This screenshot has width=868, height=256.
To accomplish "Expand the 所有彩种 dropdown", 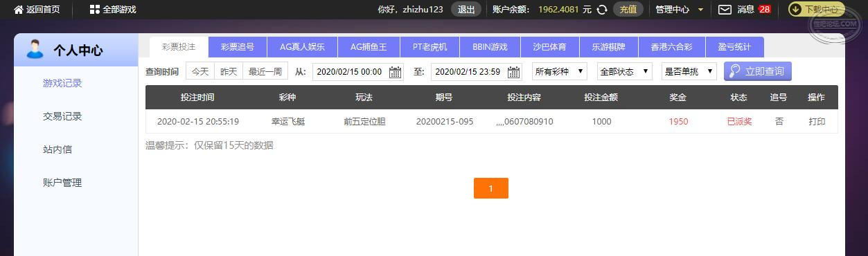I will (560, 72).
